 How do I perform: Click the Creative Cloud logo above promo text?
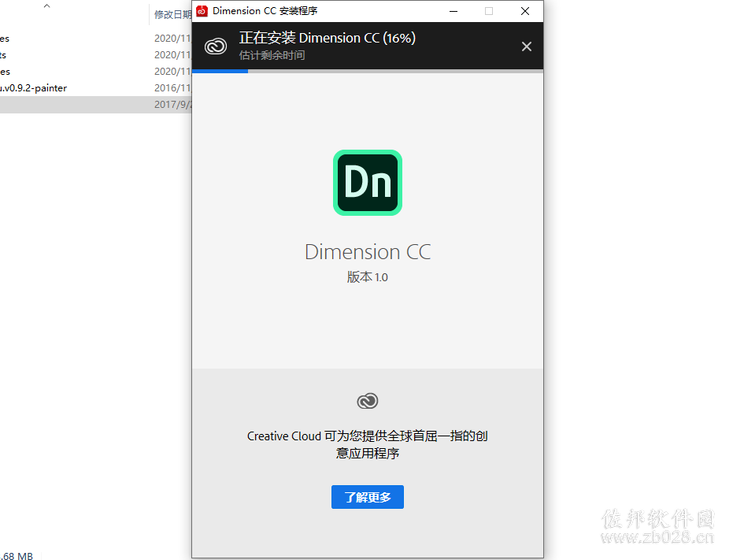coord(368,401)
